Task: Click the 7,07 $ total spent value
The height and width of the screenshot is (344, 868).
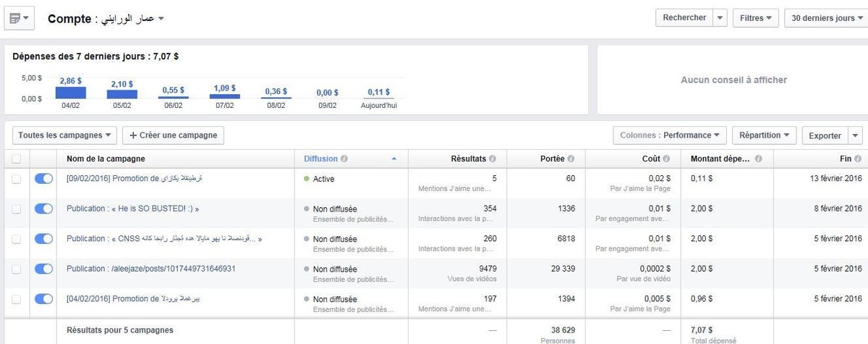Action: pos(703,330)
